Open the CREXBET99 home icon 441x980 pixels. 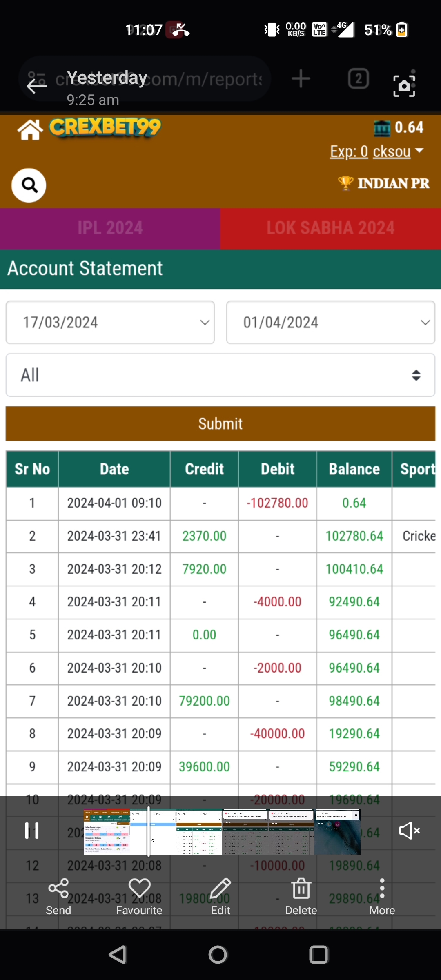click(30, 130)
